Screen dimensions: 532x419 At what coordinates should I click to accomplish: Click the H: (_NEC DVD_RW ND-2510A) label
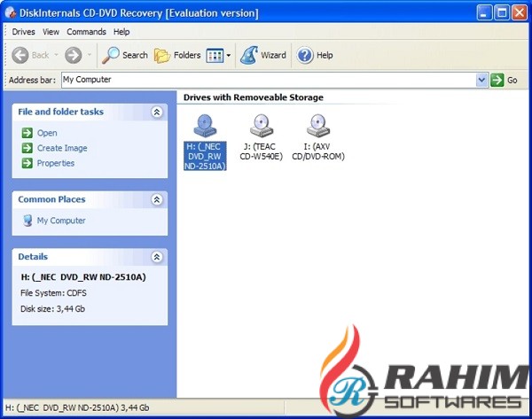tap(205, 156)
